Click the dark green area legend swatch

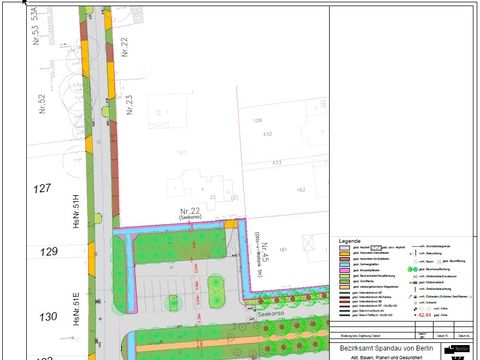pyautogui.click(x=344, y=282)
